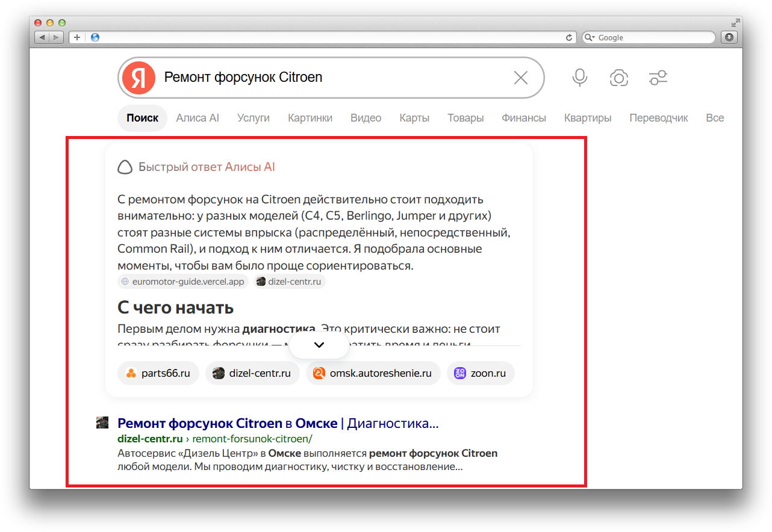Open search settings sliders icon
Image resolution: width=772 pixels, height=532 pixels.
658,78
